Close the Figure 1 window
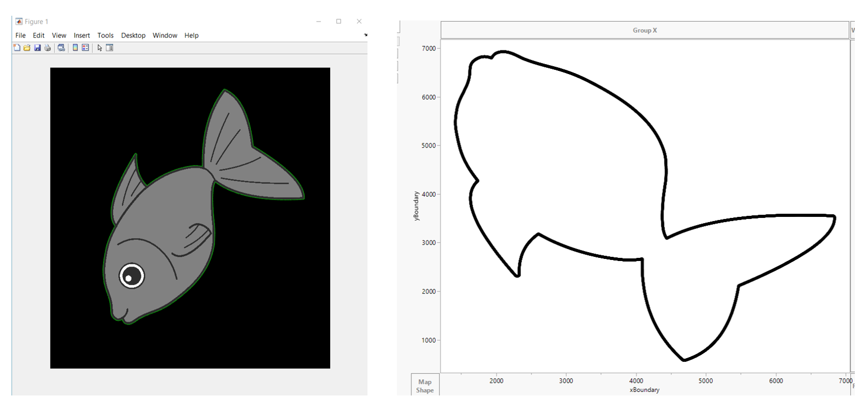Viewport: 868px width, 407px height. 359,22
